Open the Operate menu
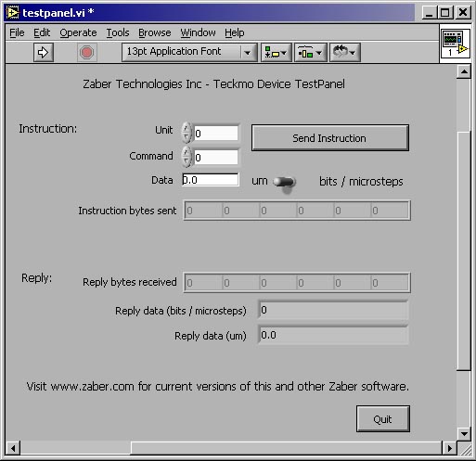This screenshot has width=476, height=461. (78, 32)
